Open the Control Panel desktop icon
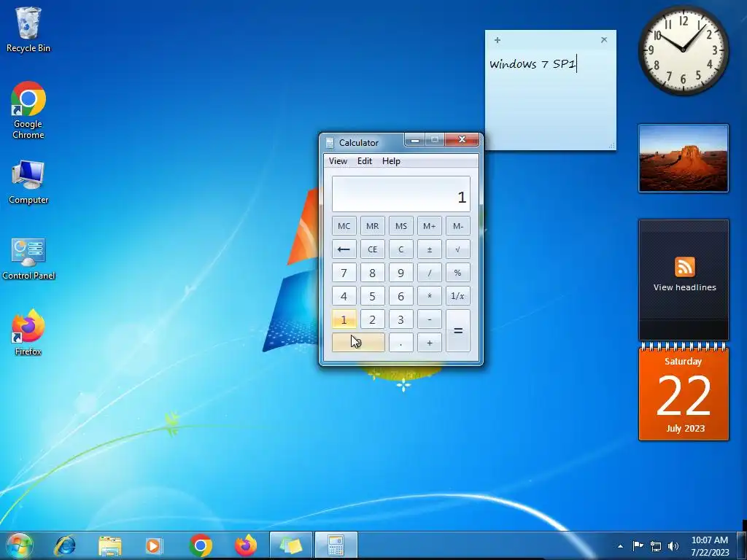Image resolution: width=747 pixels, height=560 pixels. pyautogui.click(x=28, y=259)
